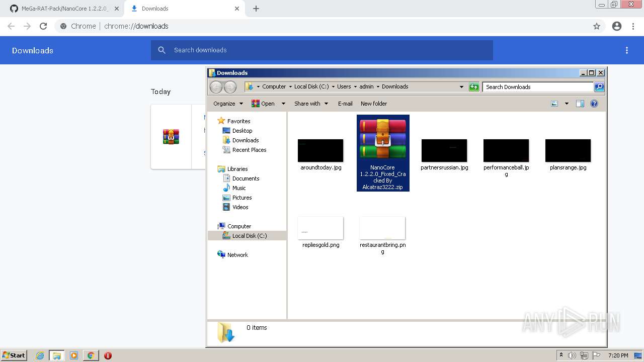The width and height of the screenshot is (644, 362).
Task: Click the search magnifier in the Downloads window
Action: click(599, 87)
